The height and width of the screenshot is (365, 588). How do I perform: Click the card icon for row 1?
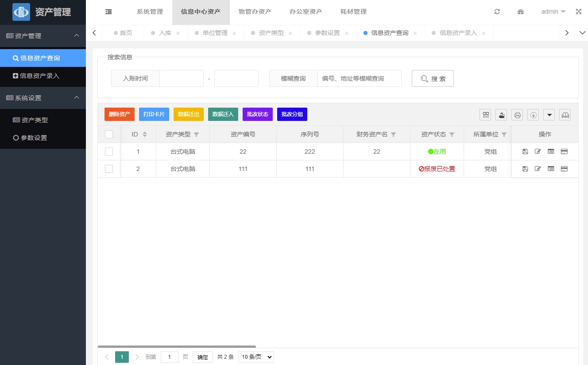[564, 151]
